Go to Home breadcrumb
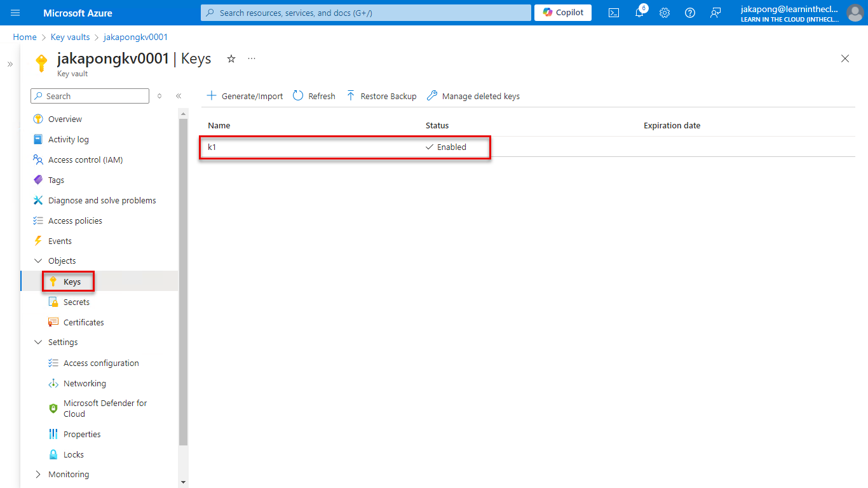Viewport: 868px width, 488px height. point(25,37)
